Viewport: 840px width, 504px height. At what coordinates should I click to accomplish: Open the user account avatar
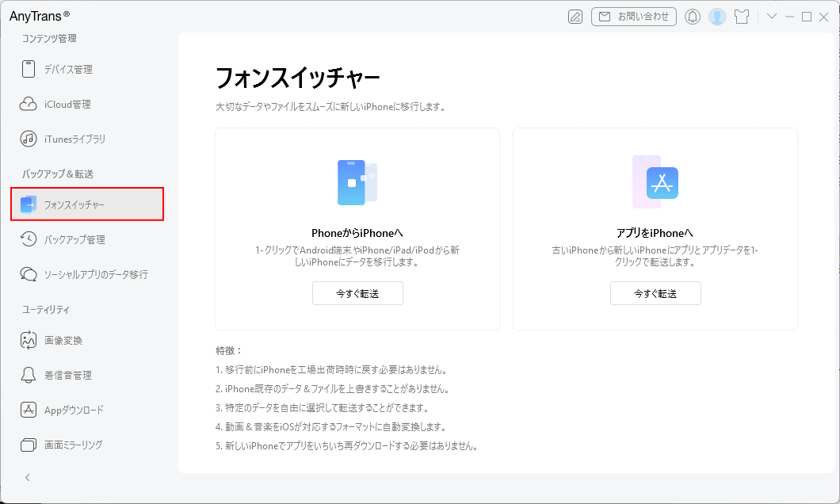(x=717, y=17)
